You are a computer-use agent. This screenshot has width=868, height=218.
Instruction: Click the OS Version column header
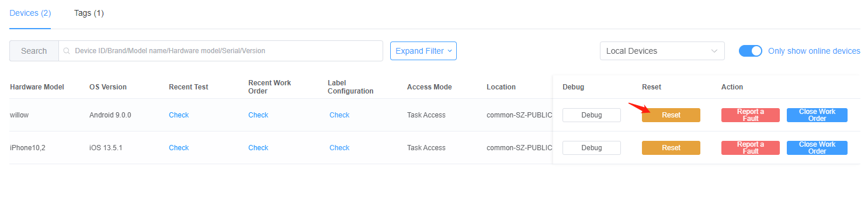click(x=108, y=87)
